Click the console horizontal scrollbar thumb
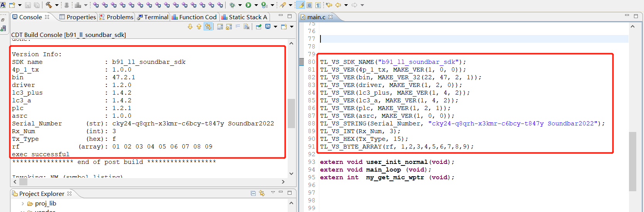 click(x=24, y=182)
